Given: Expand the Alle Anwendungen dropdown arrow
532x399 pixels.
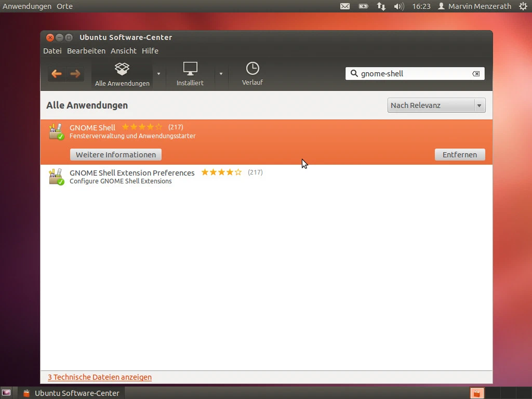Looking at the screenshot, I should point(158,74).
